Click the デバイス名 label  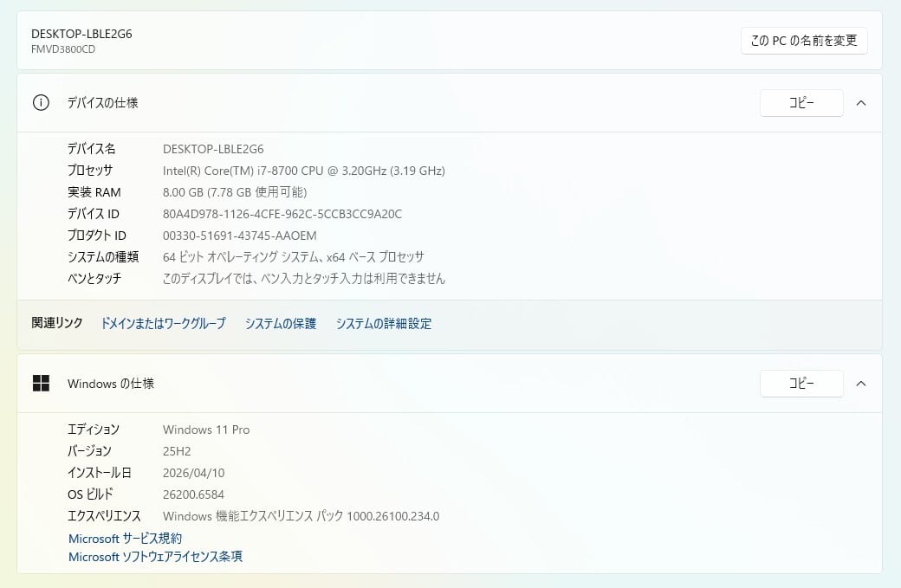tap(91, 149)
